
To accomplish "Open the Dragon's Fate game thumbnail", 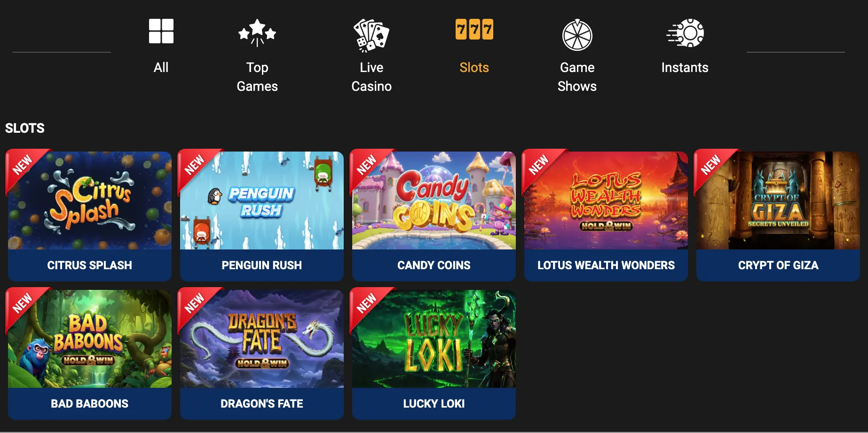I will [262, 339].
